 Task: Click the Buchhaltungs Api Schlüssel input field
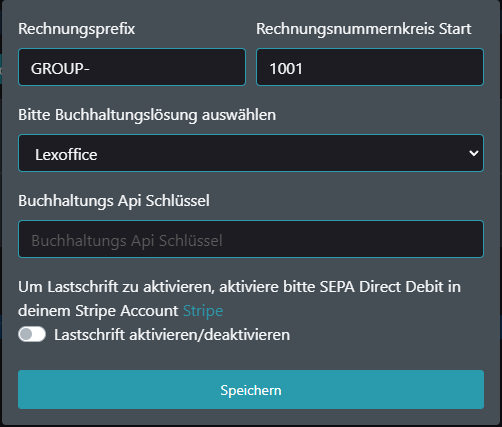(251, 239)
